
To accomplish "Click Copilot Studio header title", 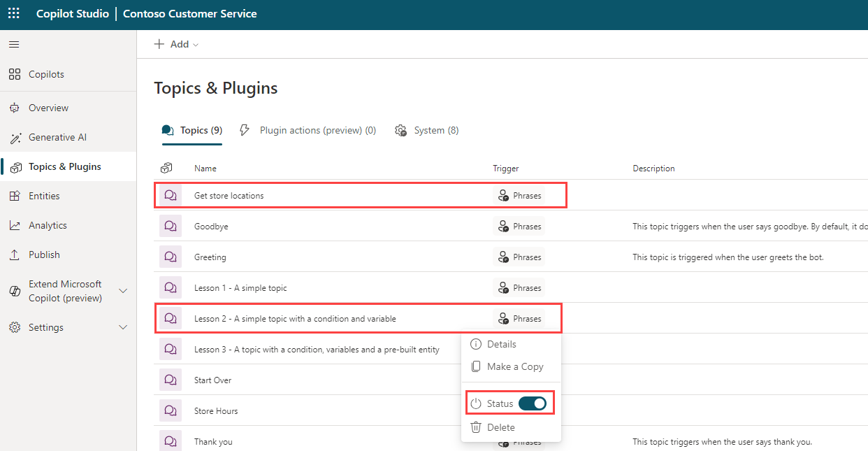I will click(72, 14).
